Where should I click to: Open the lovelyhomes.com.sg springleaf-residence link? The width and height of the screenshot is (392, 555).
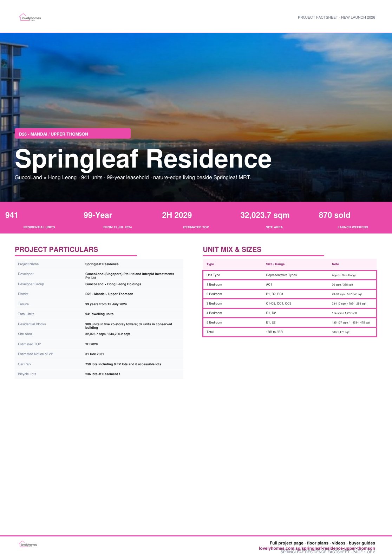click(x=317, y=548)
